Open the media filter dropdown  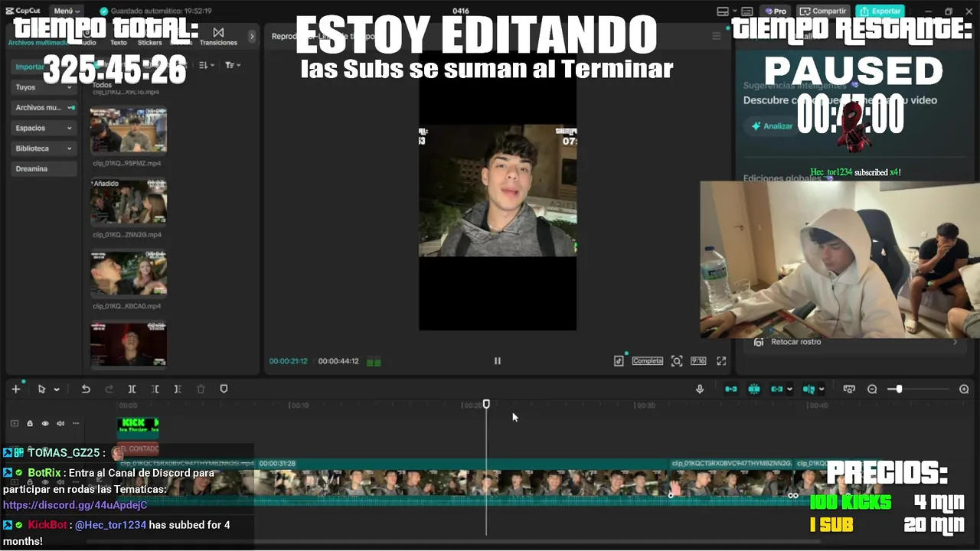[x=233, y=66]
